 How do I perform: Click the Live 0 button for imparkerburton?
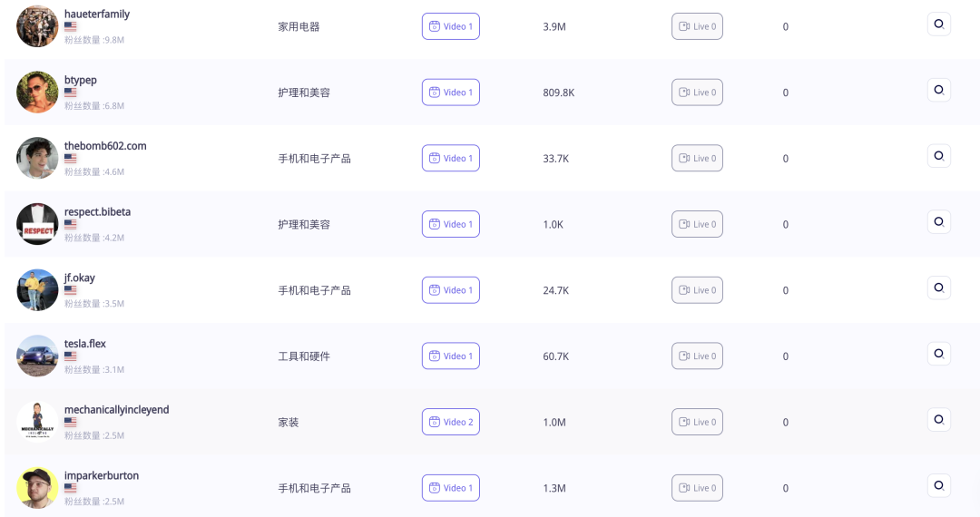tap(697, 488)
